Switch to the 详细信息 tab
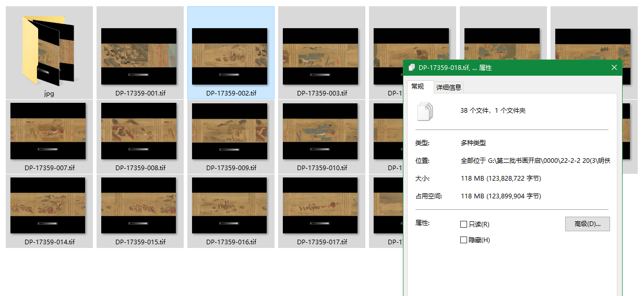Image resolution: width=644 pixels, height=296 pixels. 449,87
